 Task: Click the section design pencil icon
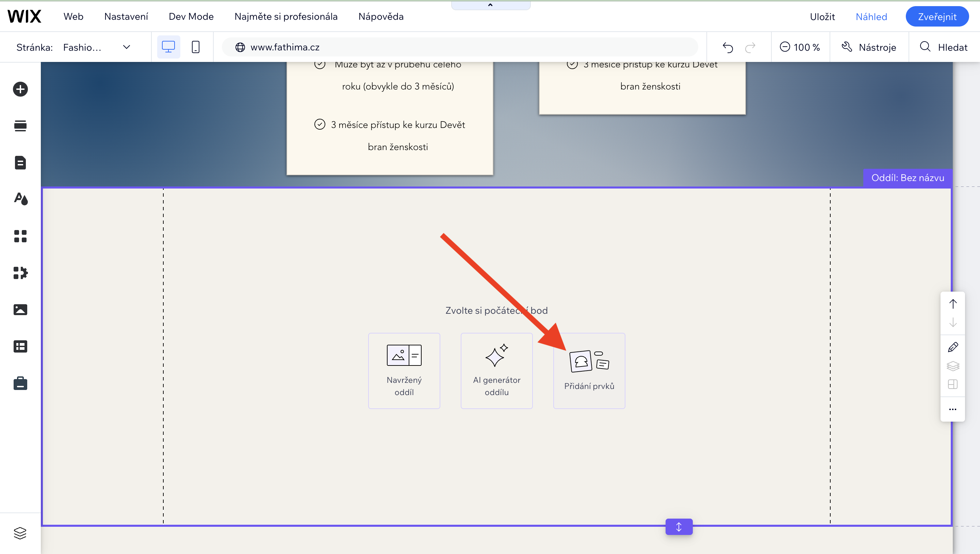pyautogui.click(x=953, y=347)
